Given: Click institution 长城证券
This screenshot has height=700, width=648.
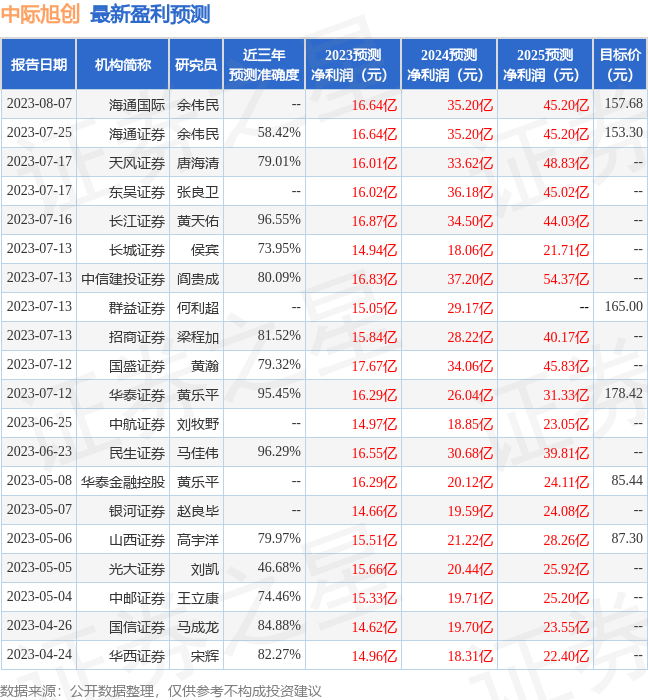Looking at the screenshot, I should pyautogui.click(x=137, y=250).
